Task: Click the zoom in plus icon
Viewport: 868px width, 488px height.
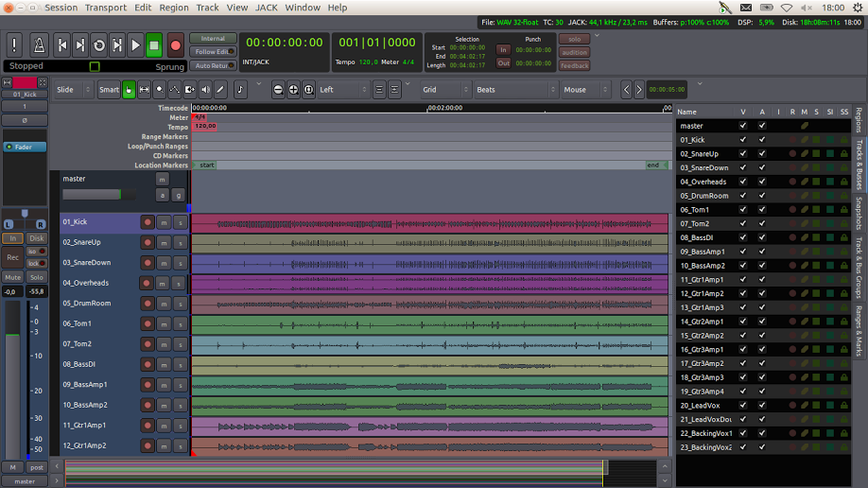Action: click(293, 90)
